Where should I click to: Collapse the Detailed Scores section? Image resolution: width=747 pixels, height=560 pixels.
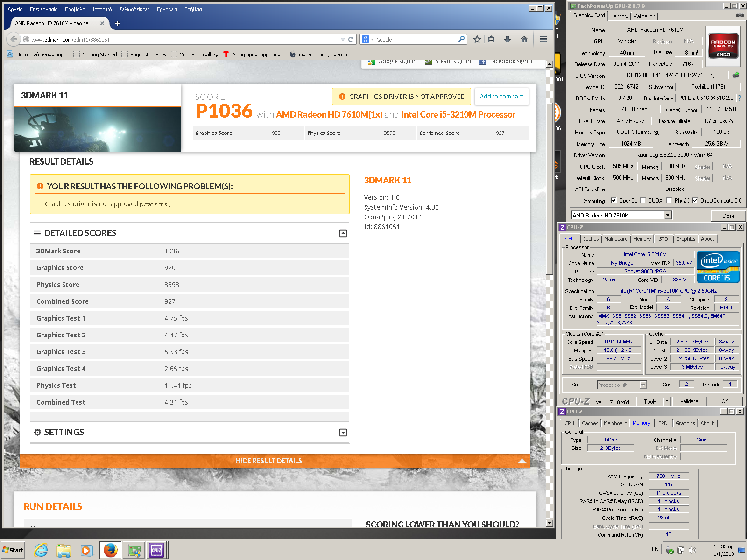point(343,233)
